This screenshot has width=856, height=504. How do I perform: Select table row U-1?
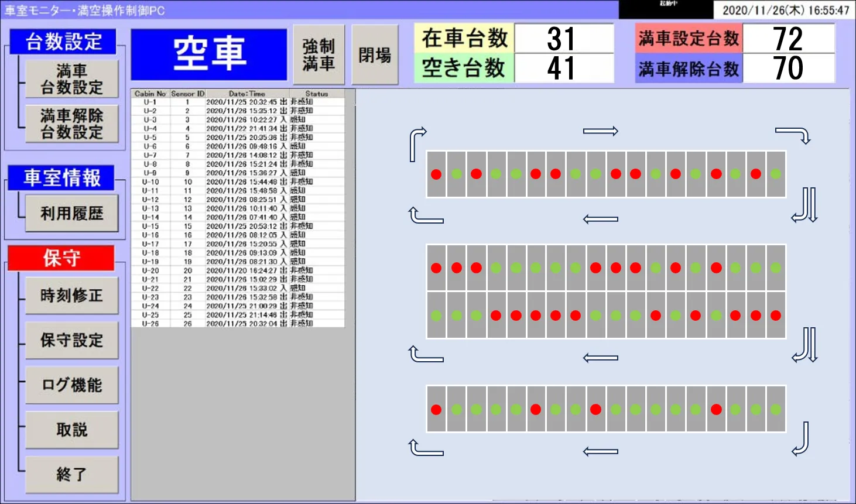pos(238,102)
